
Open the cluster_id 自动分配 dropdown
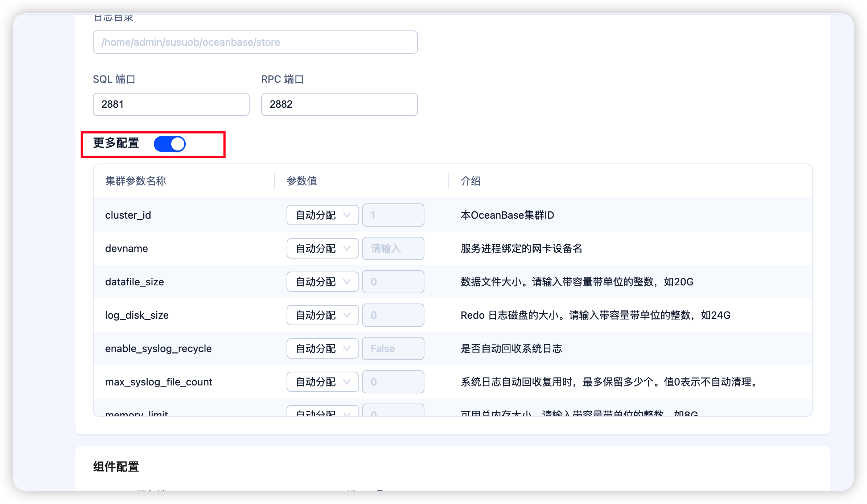tap(322, 215)
